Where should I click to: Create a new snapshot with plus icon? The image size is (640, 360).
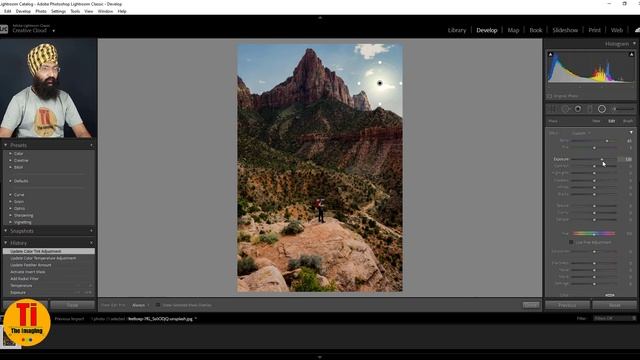point(91,231)
